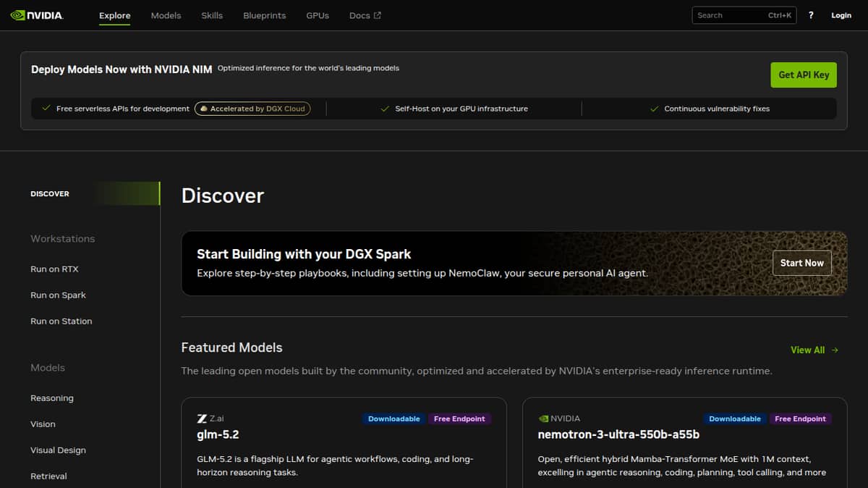Open the Models tab
Viewport: 868px width, 488px height.
(166, 15)
